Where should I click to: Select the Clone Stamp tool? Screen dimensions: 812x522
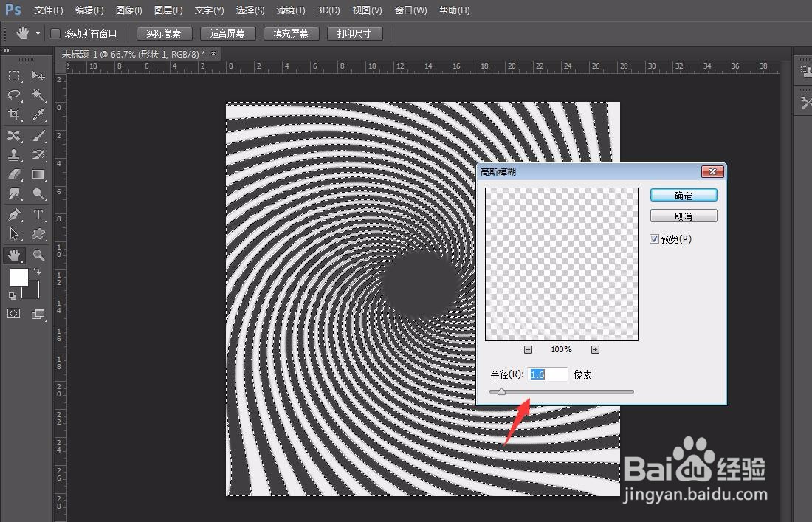(x=14, y=155)
